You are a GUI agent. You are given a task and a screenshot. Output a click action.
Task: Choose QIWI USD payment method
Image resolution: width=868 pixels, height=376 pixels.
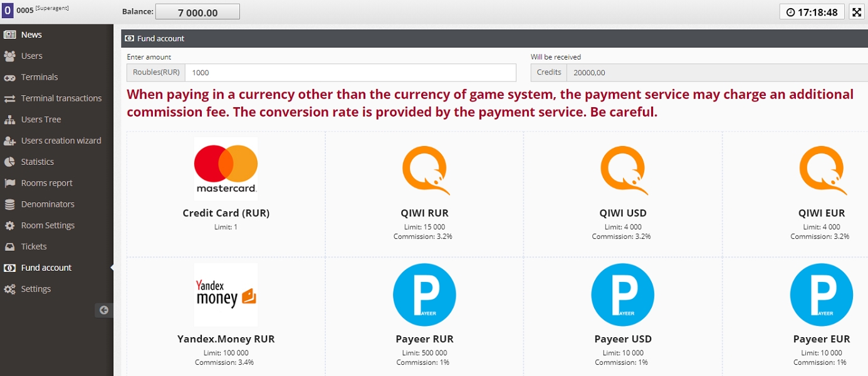[622, 188]
